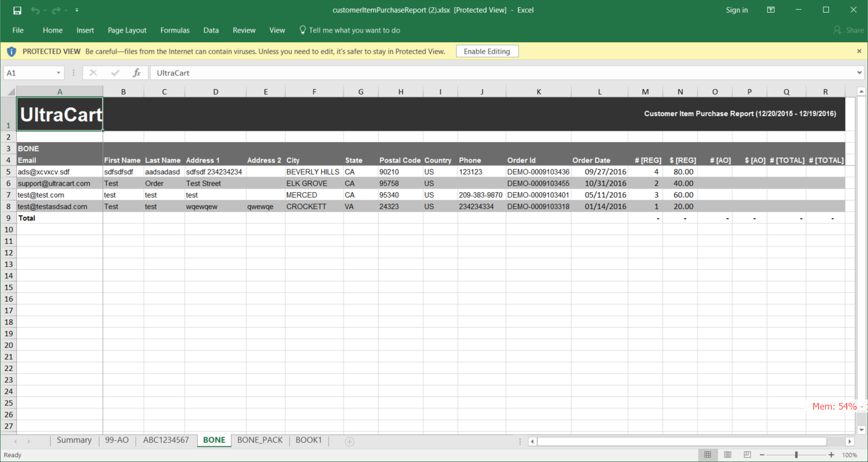
Task: Enable Editing in the Protected View bar
Action: (487, 51)
